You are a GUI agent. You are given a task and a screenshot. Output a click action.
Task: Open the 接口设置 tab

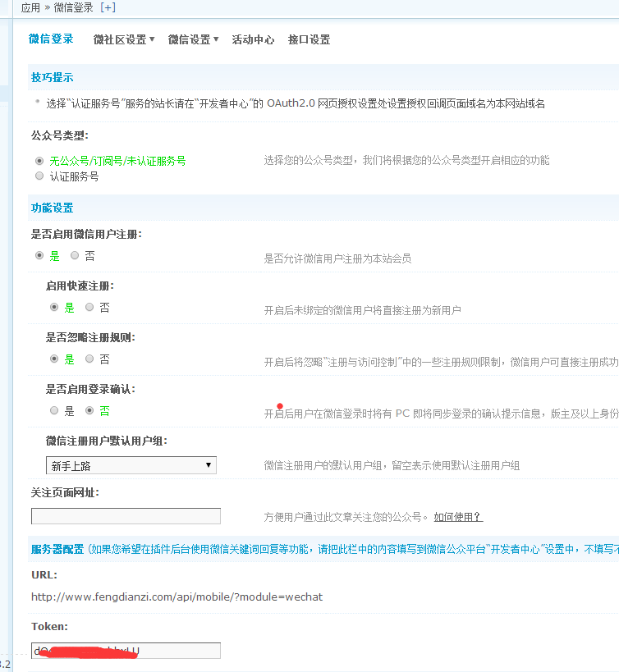coord(309,39)
